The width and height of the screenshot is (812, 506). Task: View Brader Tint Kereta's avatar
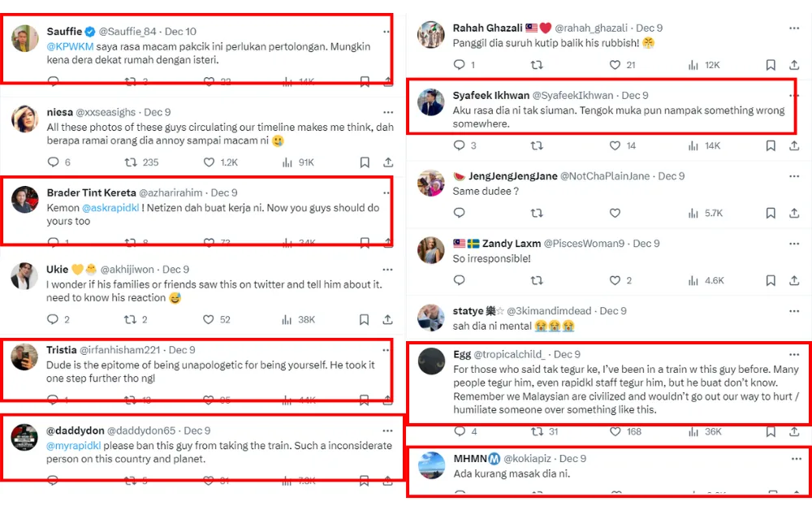pyautogui.click(x=24, y=200)
